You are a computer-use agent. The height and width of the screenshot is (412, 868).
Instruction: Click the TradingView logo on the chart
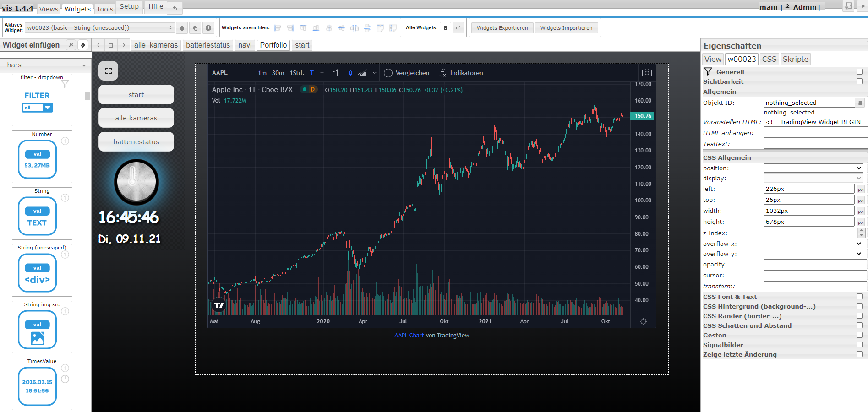(219, 305)
